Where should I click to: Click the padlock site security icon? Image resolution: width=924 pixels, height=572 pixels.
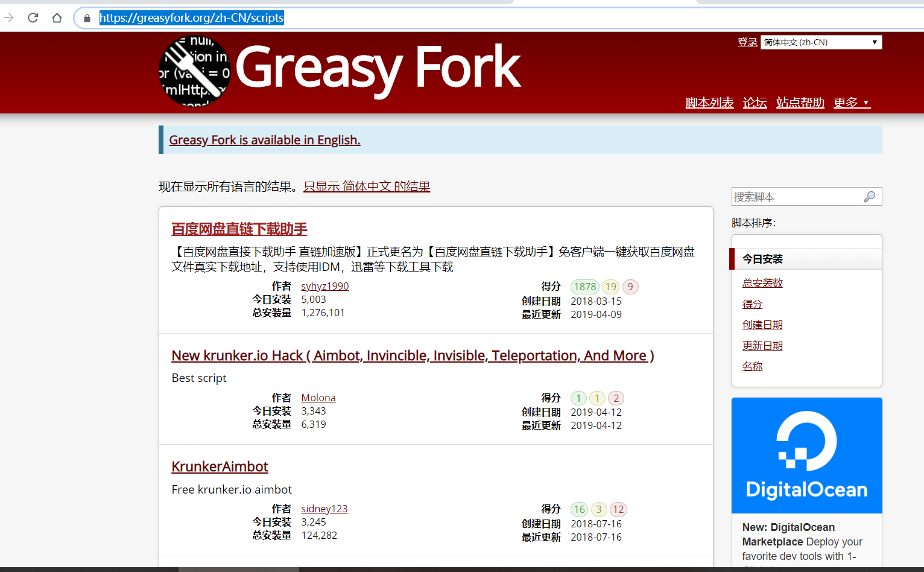[x=87, y=18]
